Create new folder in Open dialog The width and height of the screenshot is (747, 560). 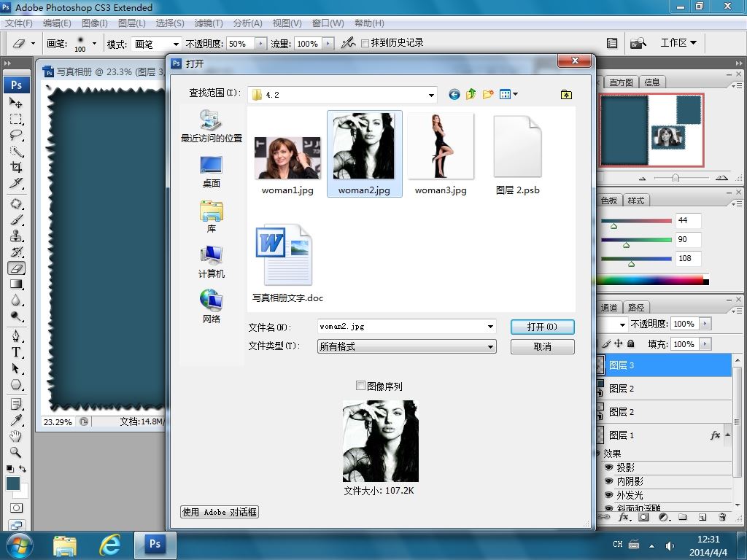click(487, 94)
